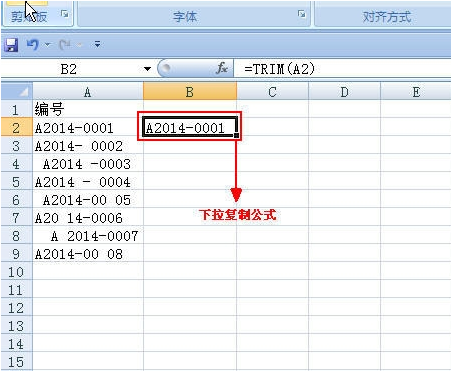Select row 4 header
451x371 pixels.
pos(17,163)
